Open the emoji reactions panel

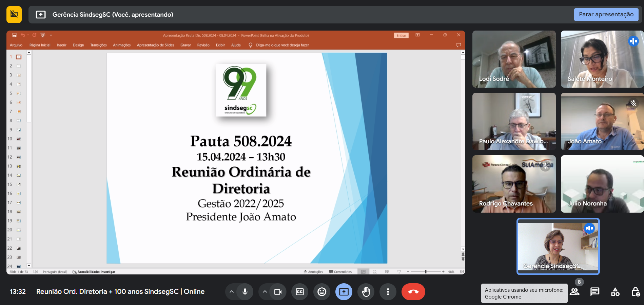click(x=321, y=292)
